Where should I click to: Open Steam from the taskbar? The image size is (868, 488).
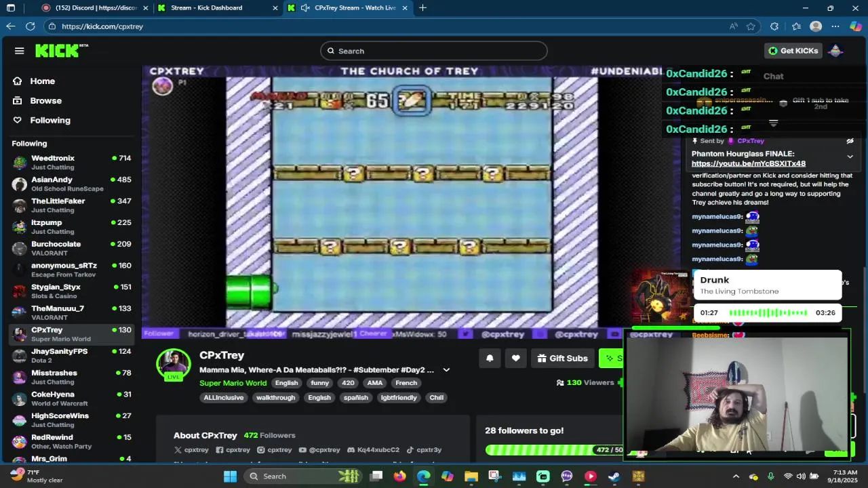[614, 476]
